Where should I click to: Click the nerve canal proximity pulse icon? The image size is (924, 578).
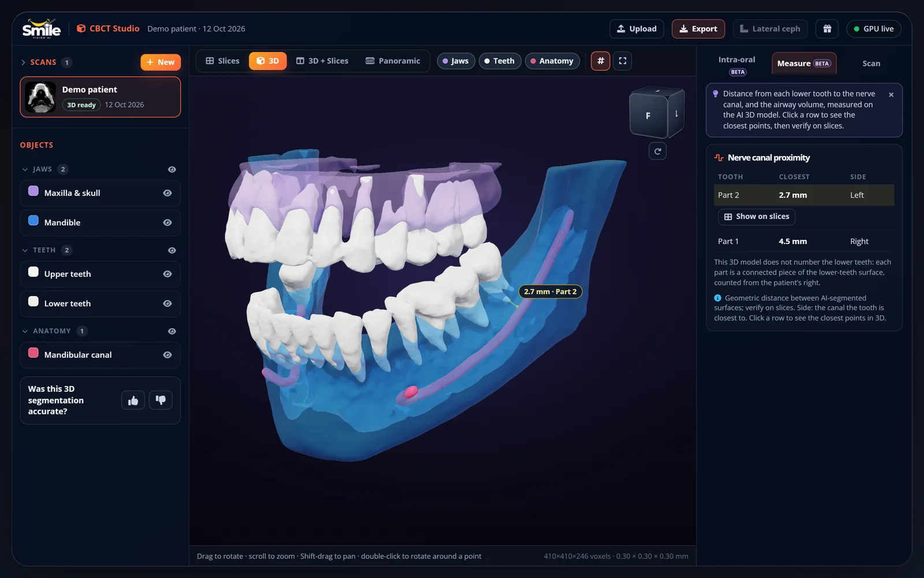[719, 158]
